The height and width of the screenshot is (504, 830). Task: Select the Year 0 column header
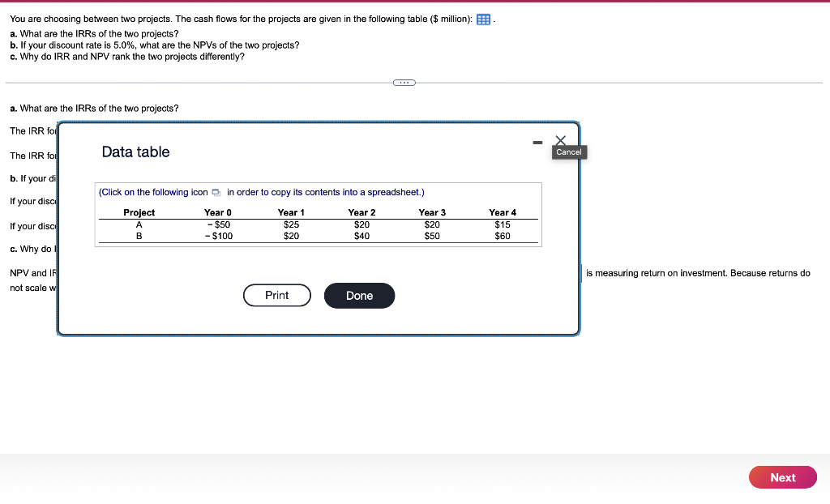coord(217,212)
